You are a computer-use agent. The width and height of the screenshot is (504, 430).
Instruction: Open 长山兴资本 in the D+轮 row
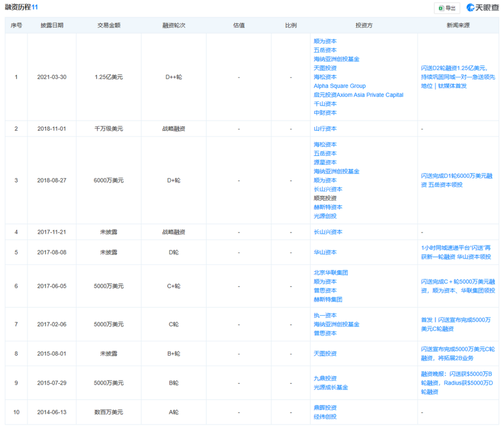coord(328,190)
